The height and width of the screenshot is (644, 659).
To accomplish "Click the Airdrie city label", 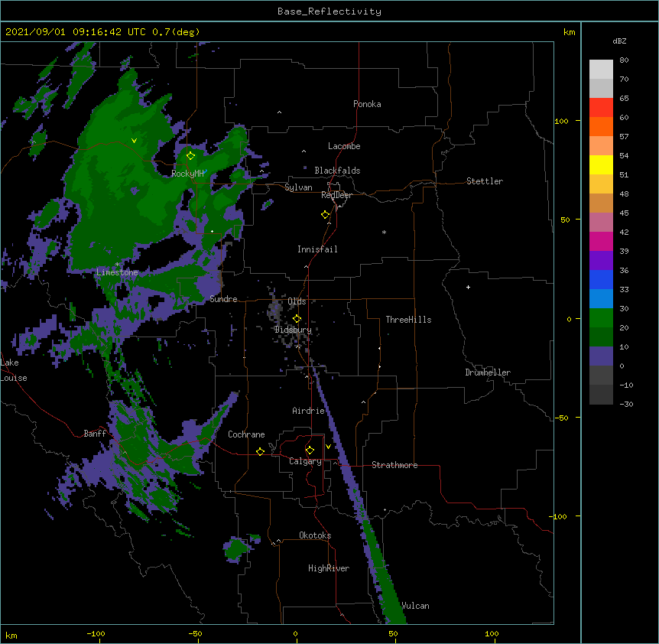I will pyautogui.click(x=309, y=411).
